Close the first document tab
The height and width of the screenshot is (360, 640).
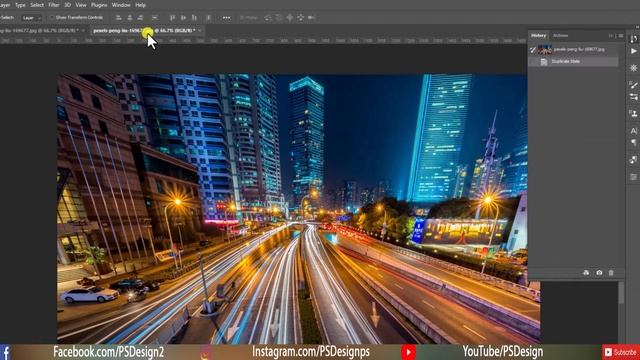pyautogui.click(x=83, y=31)
